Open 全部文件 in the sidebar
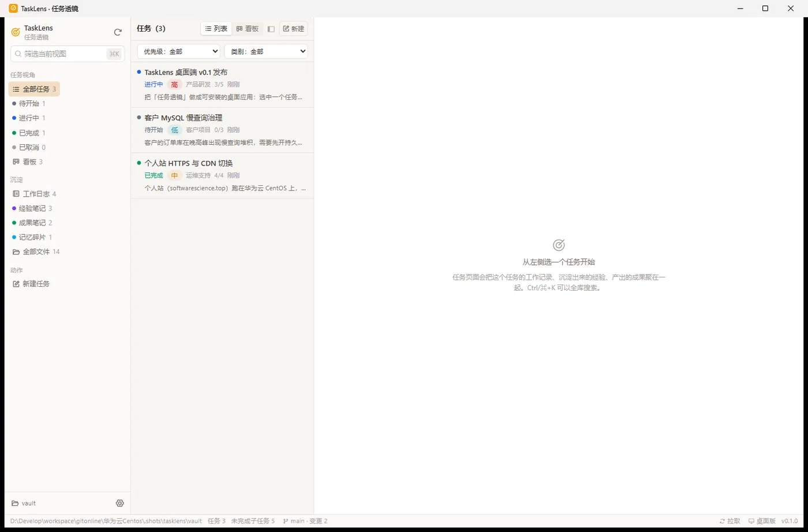The height and width of the screenshot is (532, 808). click(36, 252)
